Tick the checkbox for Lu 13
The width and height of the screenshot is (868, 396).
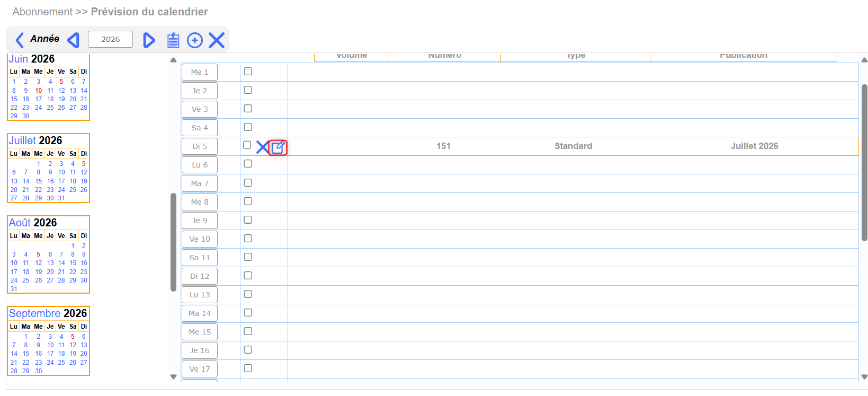click(248, 294)
